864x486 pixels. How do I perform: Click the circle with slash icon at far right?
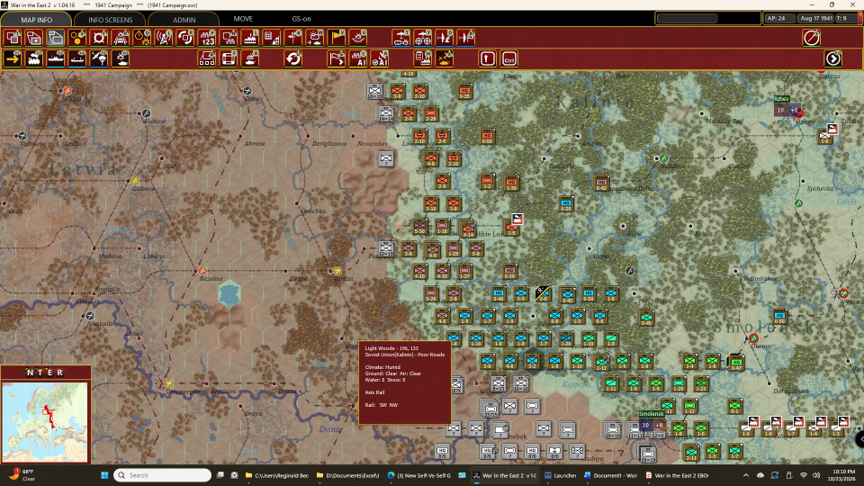[x=811, y=38]
